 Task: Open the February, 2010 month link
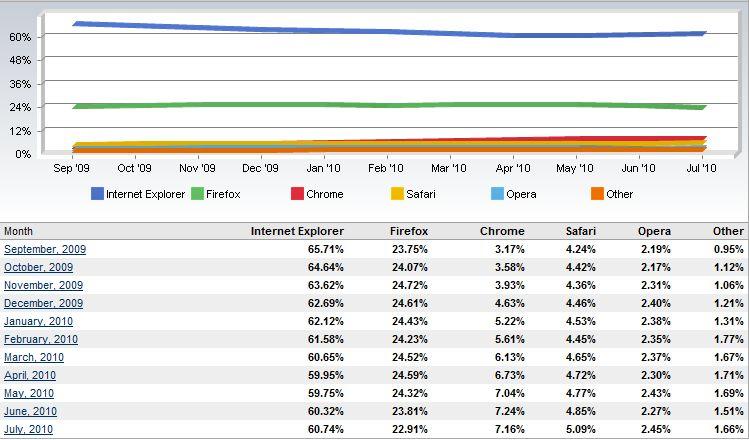[41, 339]
